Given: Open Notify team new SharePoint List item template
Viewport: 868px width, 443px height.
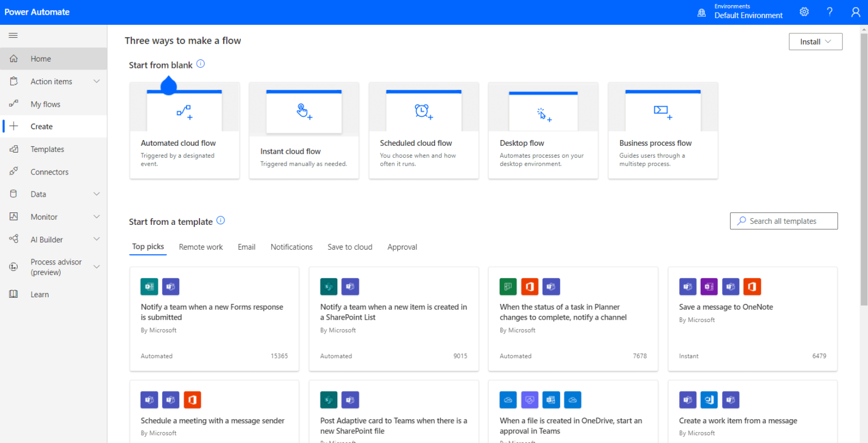Looking at the screenshot, I should pos(394,319).
